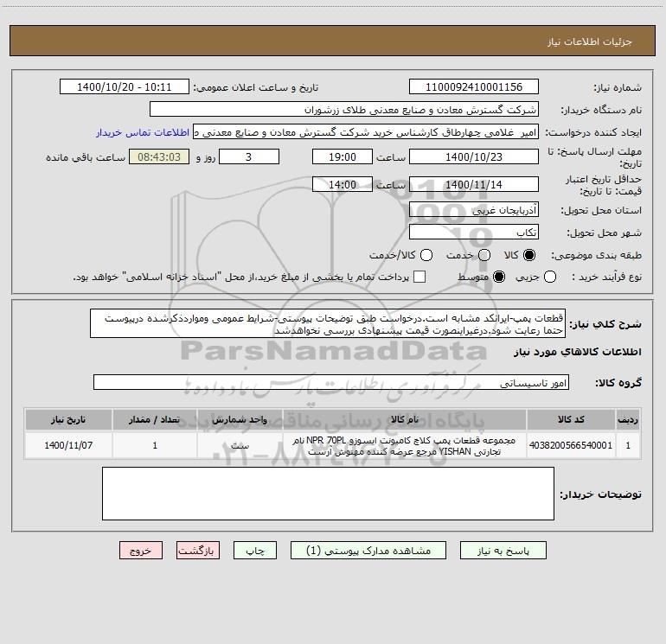The height and width of the screenshot is (644, 666).
Task: Click the price validity date 1400/11/14
Action: (x=474, y=184)
